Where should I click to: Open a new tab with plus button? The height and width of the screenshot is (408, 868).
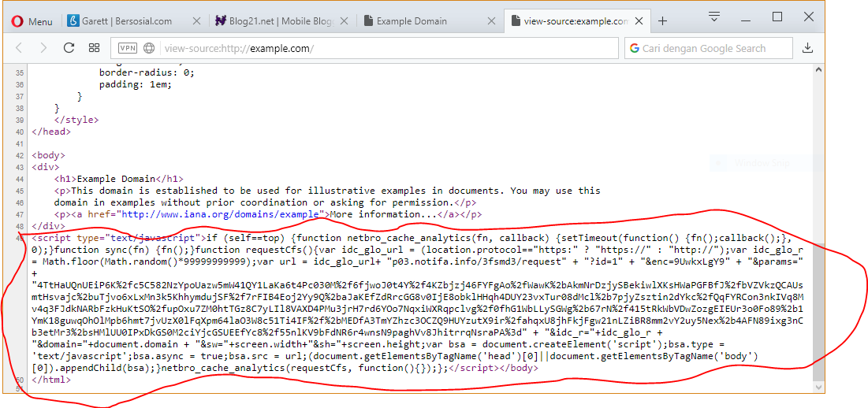pos(662,21)
